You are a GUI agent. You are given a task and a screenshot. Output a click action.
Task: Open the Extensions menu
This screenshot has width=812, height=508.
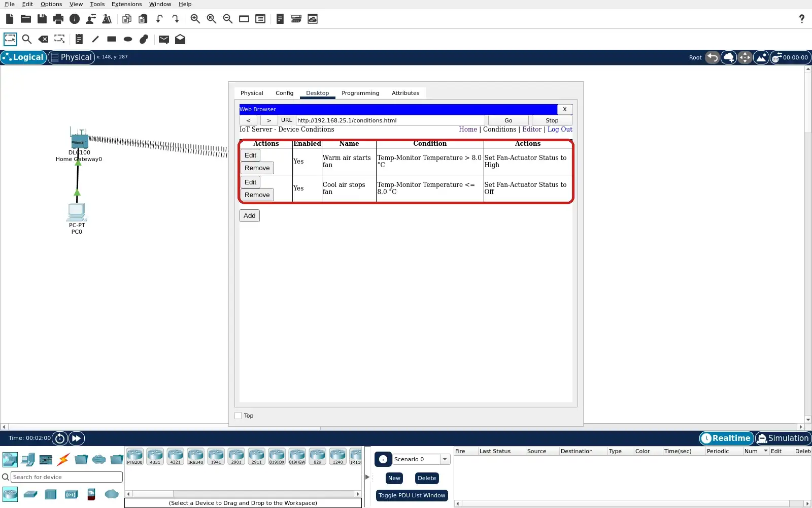pos(126,4)
